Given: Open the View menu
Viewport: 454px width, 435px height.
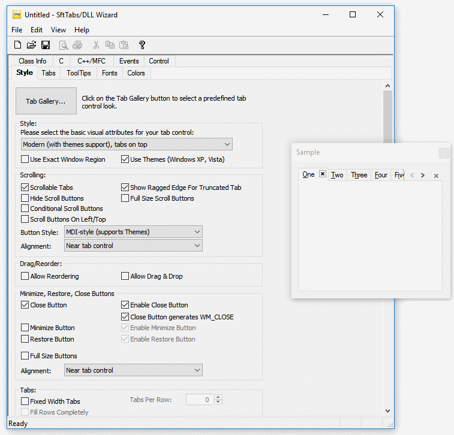Looking at the screenshot, I should (x=58, y=30).
